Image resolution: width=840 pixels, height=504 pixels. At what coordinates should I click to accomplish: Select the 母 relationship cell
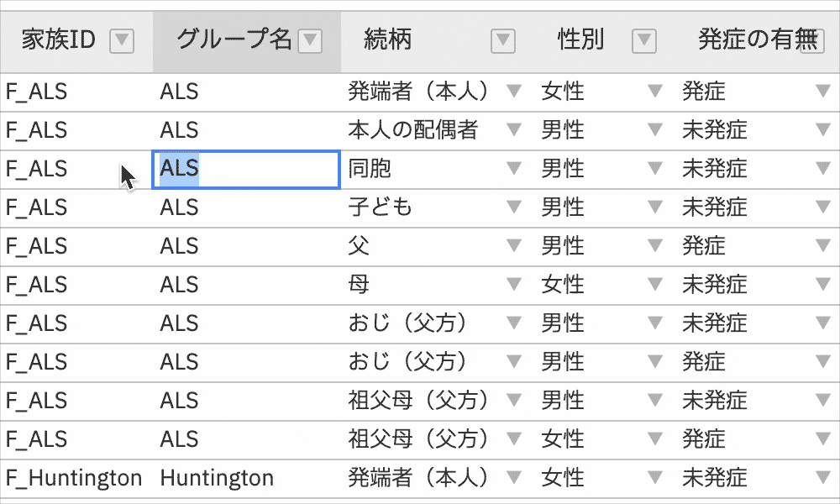(420, 284)
